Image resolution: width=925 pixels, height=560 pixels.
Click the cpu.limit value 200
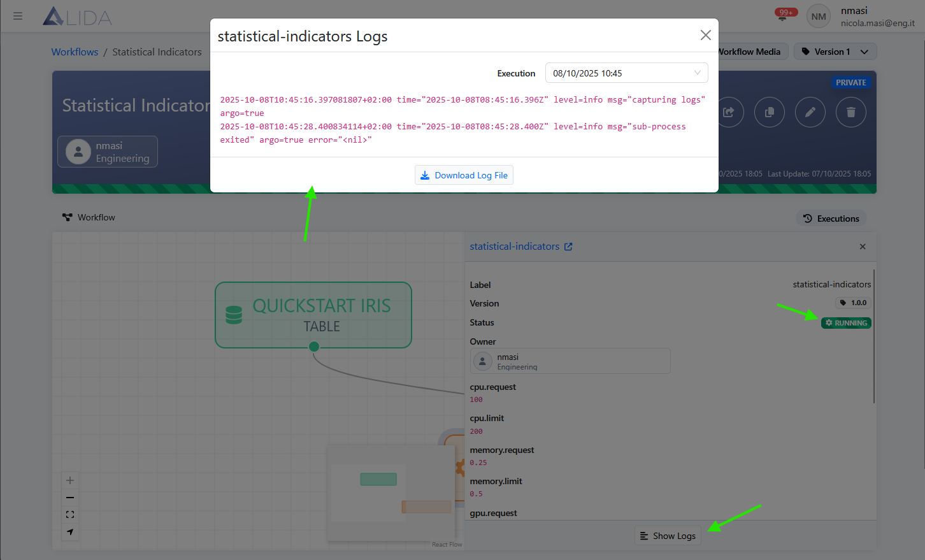point(477,431)
